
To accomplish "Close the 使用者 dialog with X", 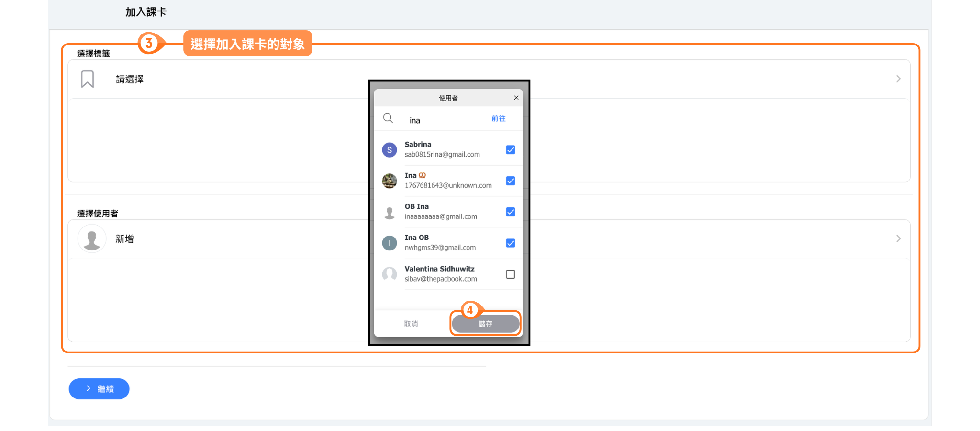I will (x=516, y=98).
